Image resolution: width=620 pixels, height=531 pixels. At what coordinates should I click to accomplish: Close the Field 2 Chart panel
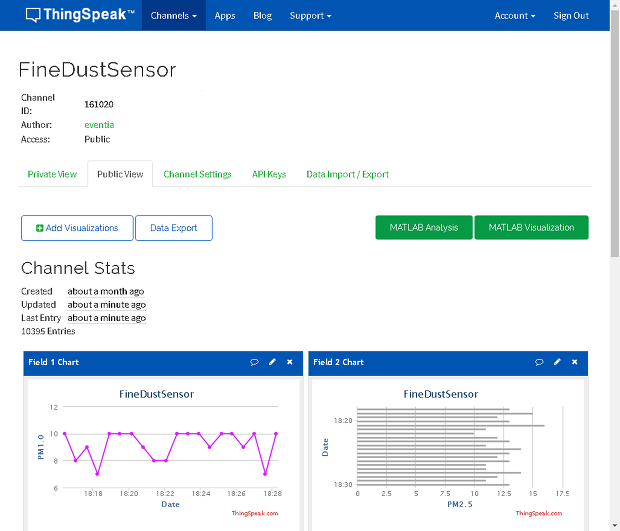[575, 362]
